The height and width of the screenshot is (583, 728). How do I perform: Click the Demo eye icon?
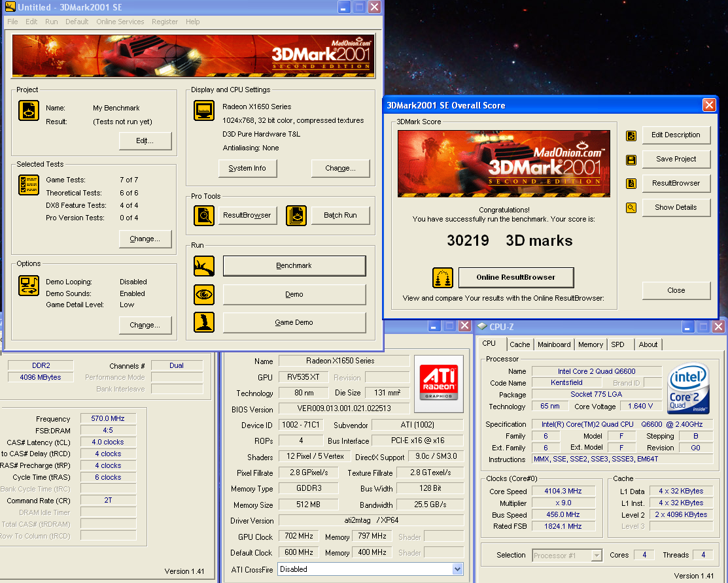tap(204, 295)
